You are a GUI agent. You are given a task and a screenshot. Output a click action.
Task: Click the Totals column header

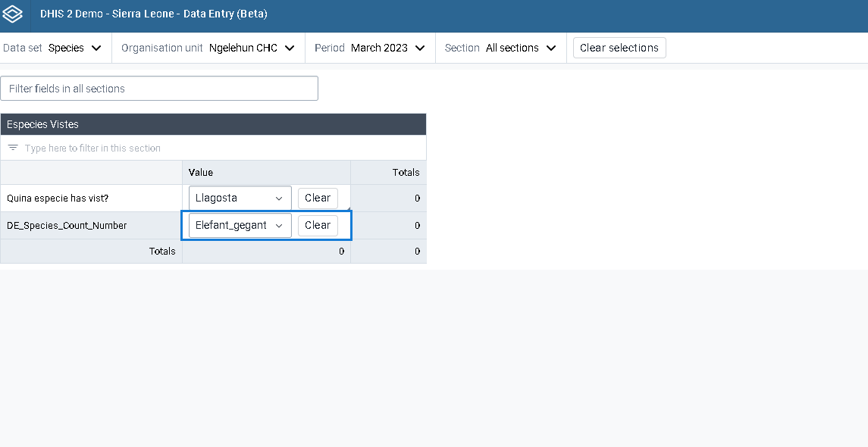click(406, 172)
